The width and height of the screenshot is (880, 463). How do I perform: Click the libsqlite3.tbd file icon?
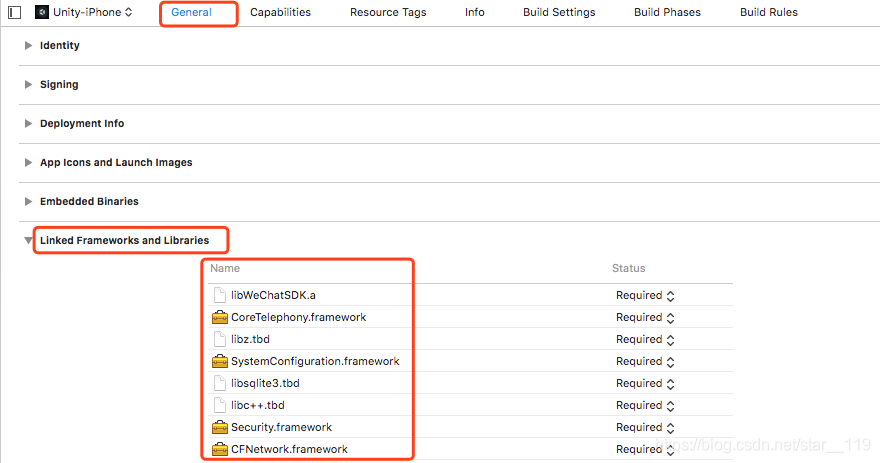[x=219, y=383]
